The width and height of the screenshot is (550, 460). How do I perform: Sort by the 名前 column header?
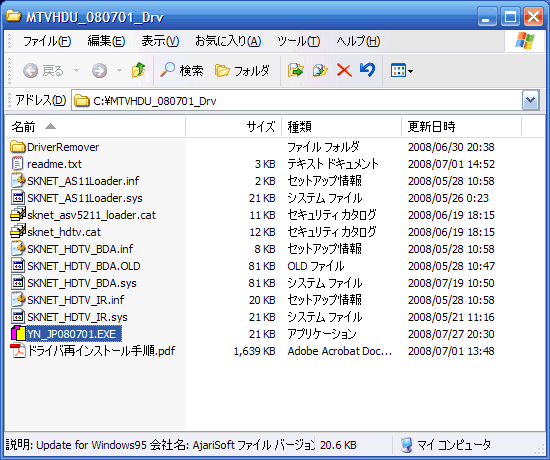95,127
